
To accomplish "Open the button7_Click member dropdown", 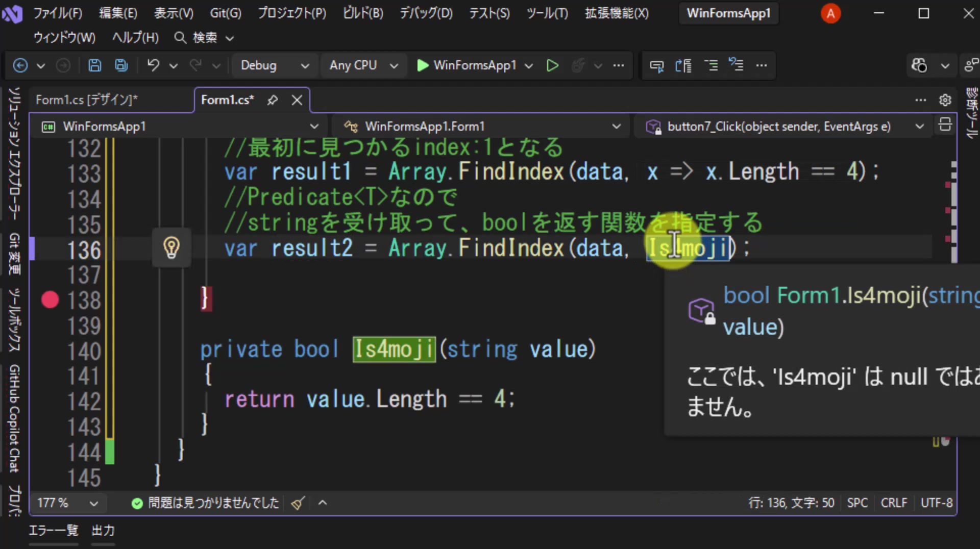I will coord(783,126).
